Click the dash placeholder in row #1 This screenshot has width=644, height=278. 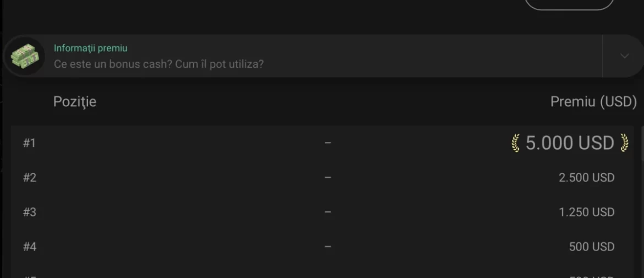(x=328, y=143)
